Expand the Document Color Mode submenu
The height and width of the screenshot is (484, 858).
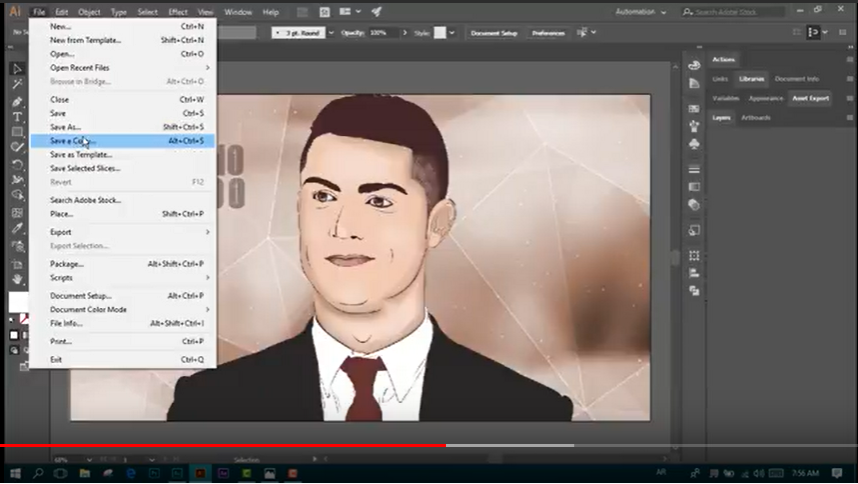click(x=123, y=310)
